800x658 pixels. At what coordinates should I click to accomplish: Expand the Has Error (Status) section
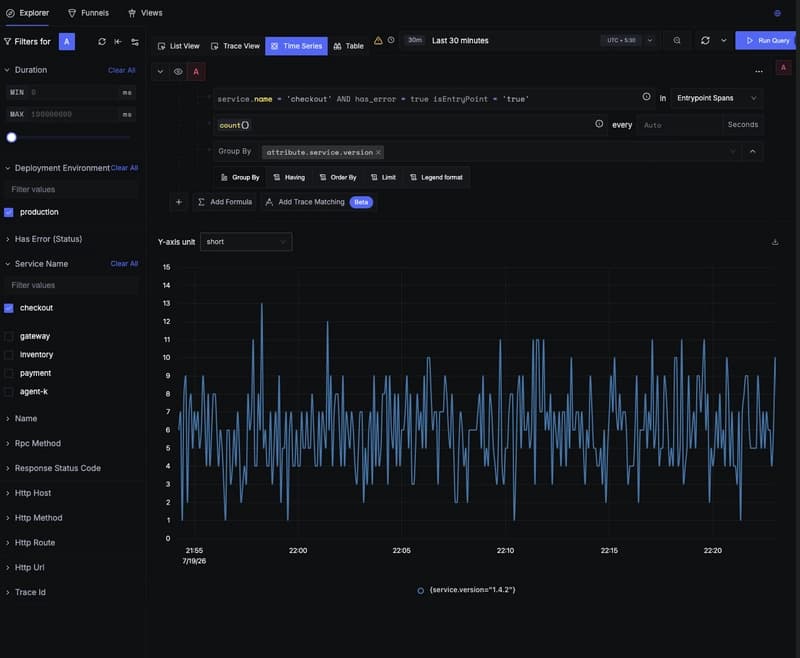[7, 239]
